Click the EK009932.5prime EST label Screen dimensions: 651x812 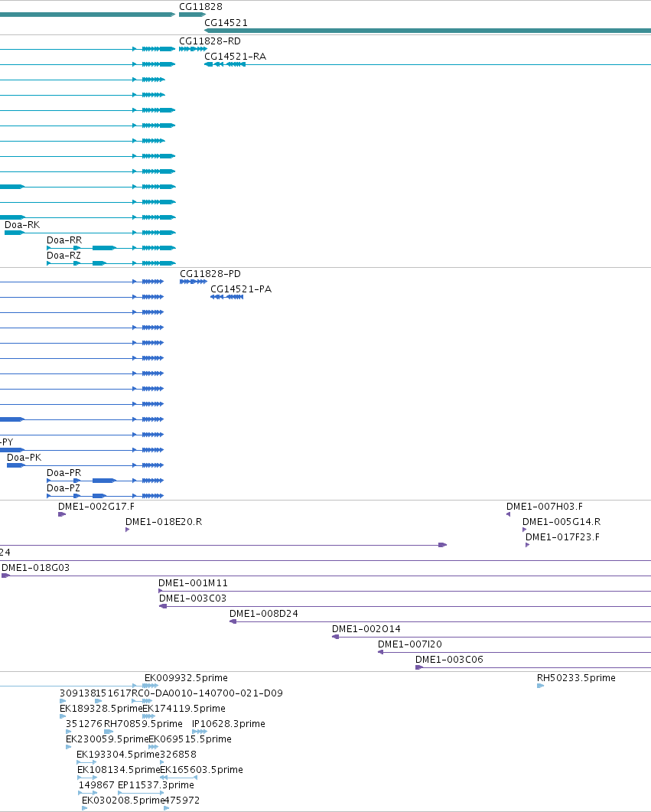(186, 678)
